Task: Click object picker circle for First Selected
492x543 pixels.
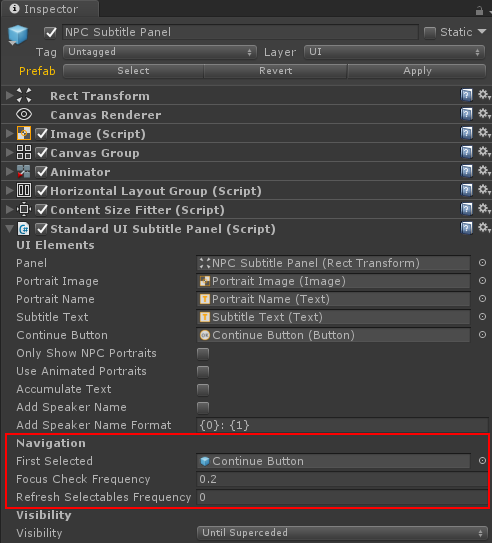Action: pos(482,461)
